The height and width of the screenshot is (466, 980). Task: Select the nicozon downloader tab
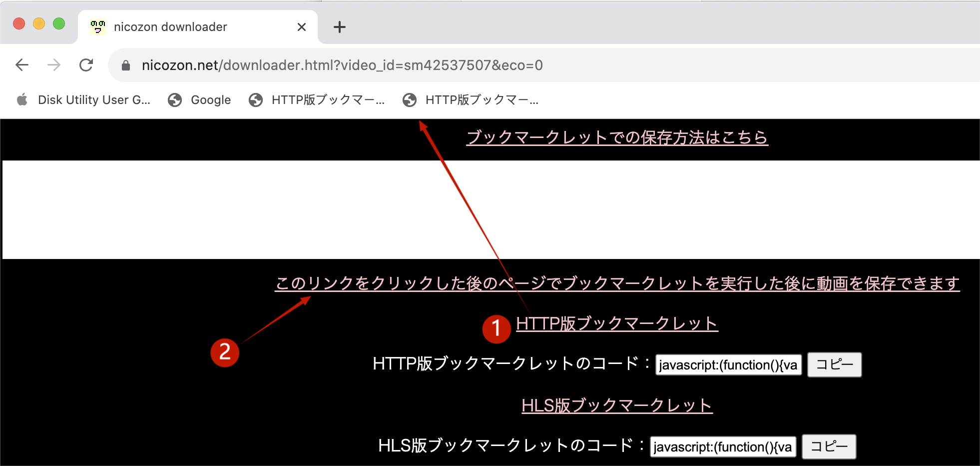click(170, 27)
